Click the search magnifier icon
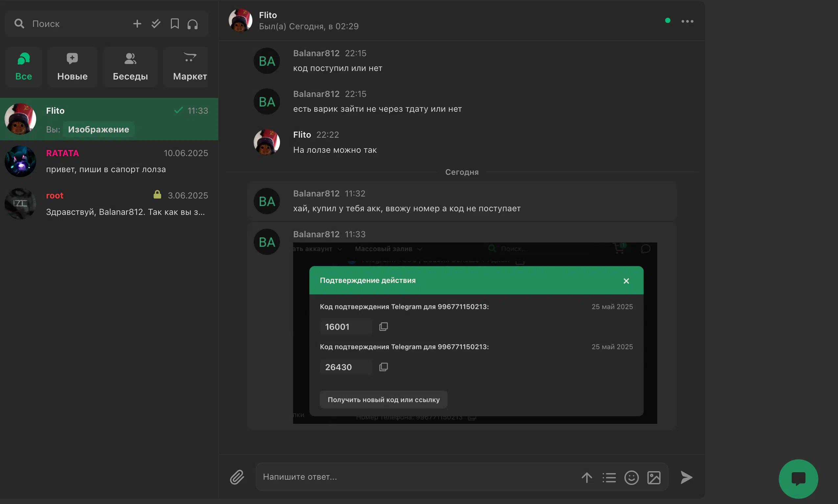 19,23
